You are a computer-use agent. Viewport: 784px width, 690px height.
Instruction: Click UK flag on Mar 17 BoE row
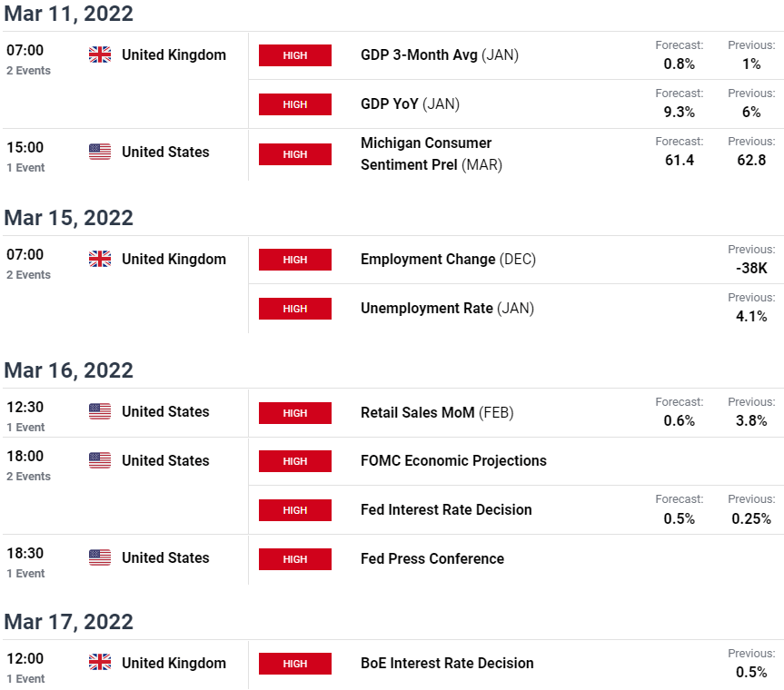pos(100,663)
